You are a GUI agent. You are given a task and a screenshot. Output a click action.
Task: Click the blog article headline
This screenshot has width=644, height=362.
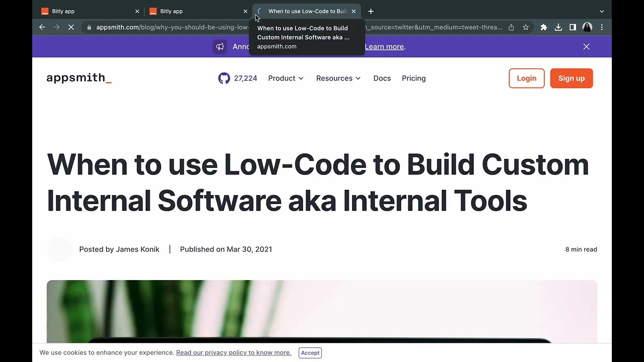tap(317, 182)
